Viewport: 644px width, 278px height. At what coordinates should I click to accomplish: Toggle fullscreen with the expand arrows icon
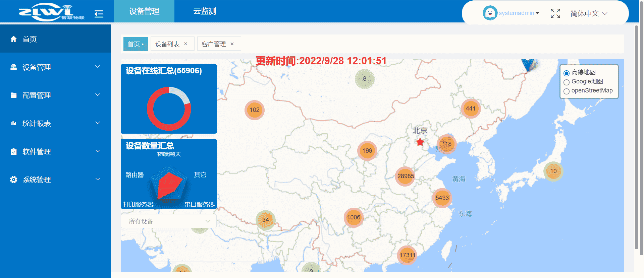coord(555,13)
